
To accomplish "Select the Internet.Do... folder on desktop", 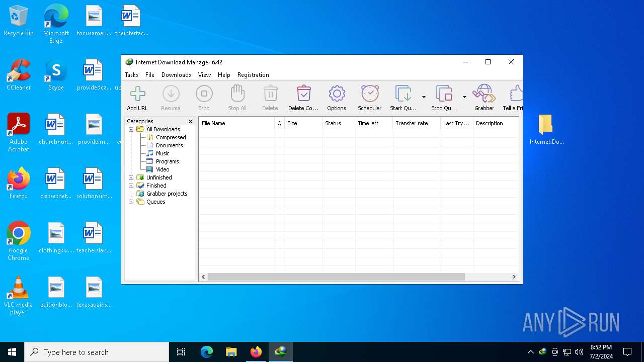I will [x=546, y=129].
